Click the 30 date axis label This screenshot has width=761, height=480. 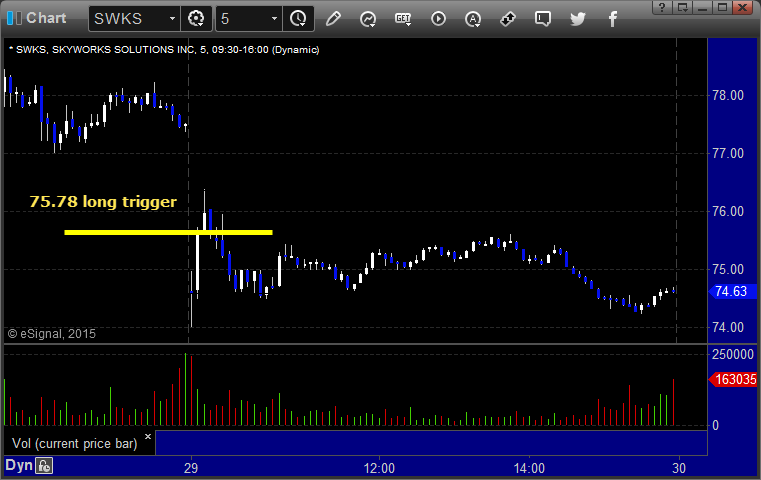(x=679, y=468)
